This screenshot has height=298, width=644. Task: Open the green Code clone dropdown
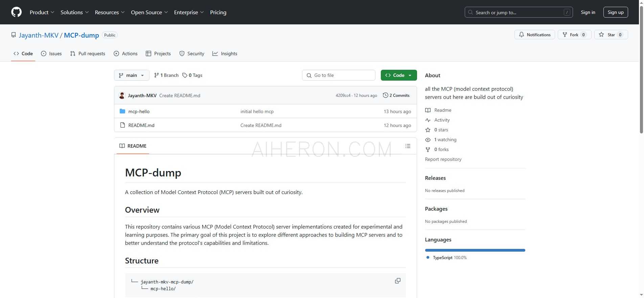(398, 75)
